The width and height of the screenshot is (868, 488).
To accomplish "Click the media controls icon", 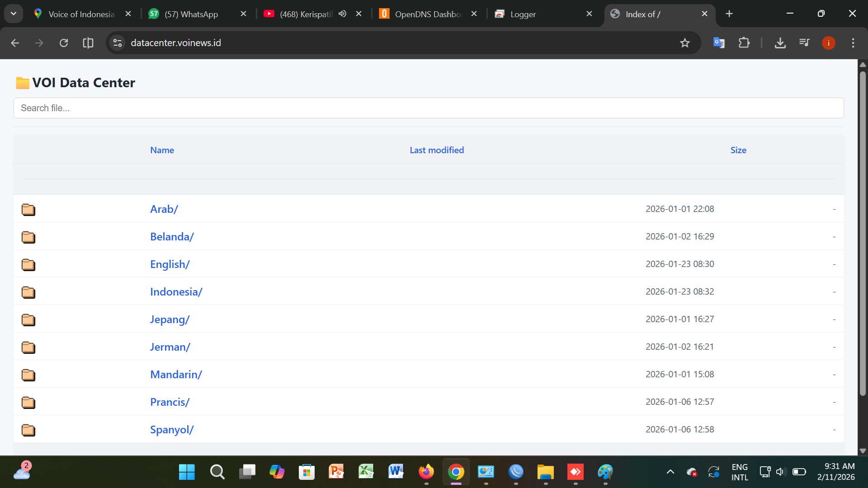I will (x=804, y=43).
